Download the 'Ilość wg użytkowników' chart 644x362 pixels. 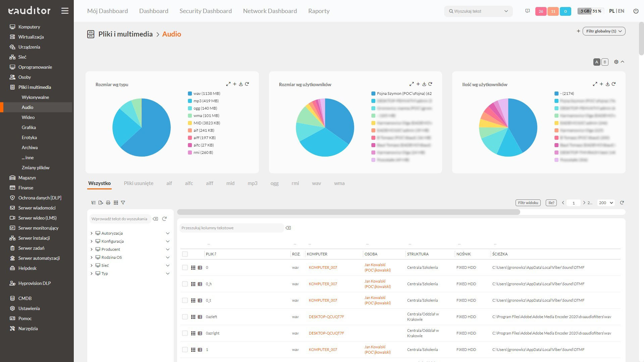607,84
